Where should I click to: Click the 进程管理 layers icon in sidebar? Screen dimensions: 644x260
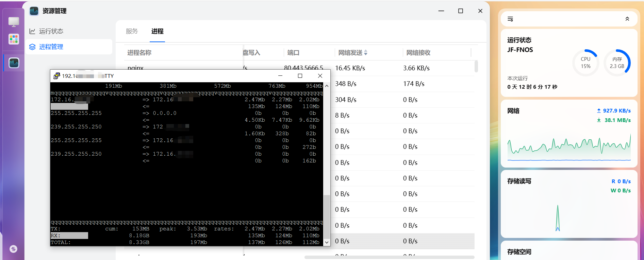click(32, 47)
